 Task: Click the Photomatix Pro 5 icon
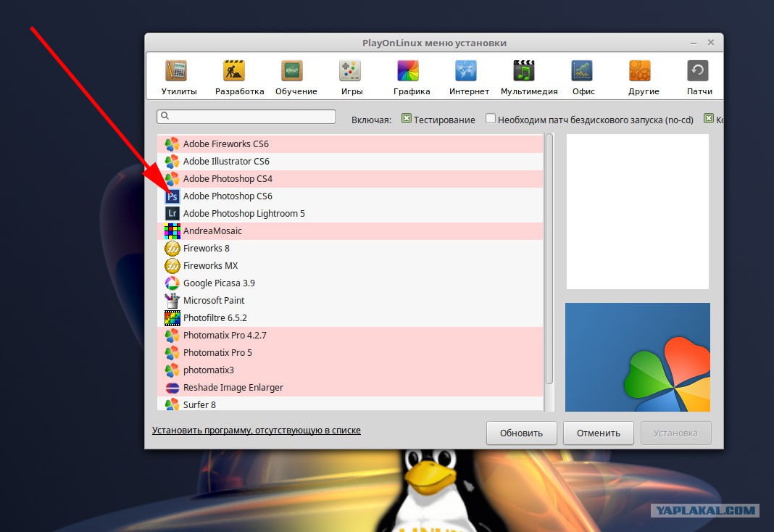pyautogui.click(x=172, y=353)
